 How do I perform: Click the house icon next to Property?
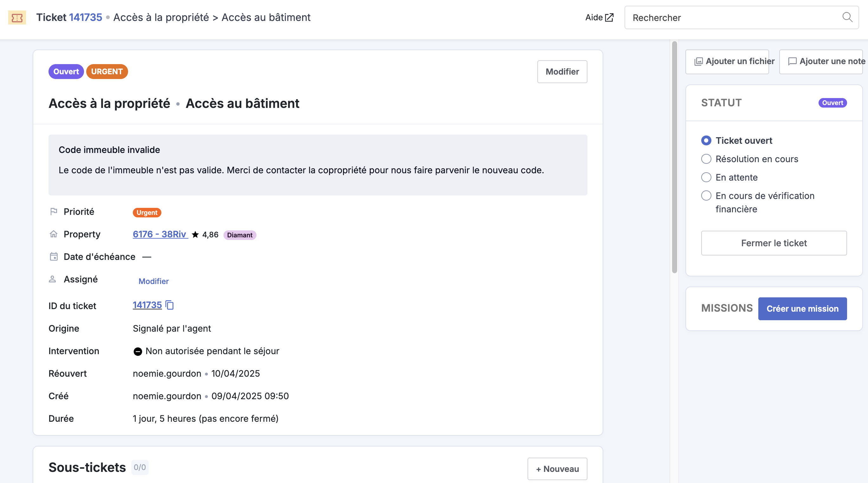pyautogui.click(x=54, y=234)
